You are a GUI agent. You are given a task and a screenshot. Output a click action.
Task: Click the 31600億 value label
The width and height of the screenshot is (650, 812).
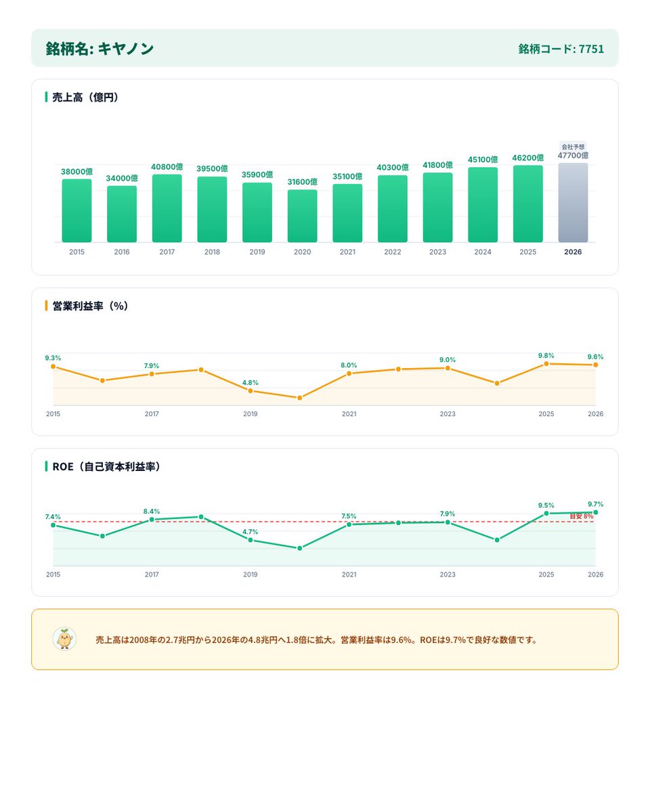(302, 182)
